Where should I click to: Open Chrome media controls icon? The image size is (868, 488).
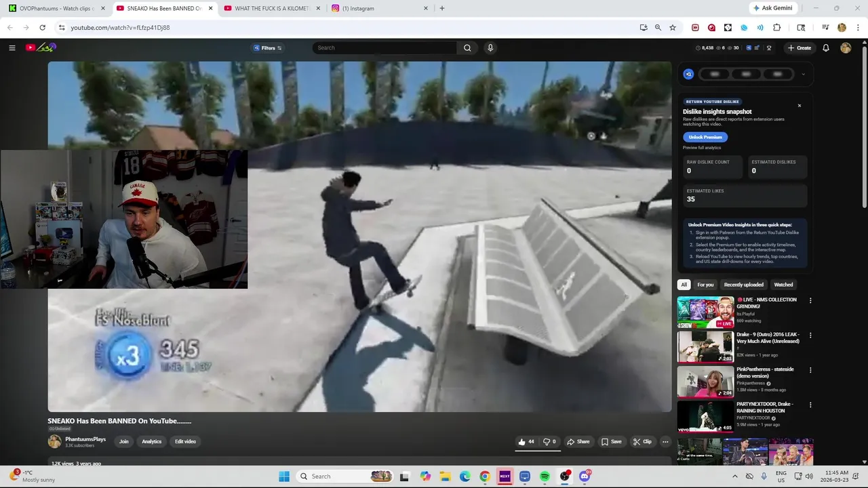click(825, 28)
